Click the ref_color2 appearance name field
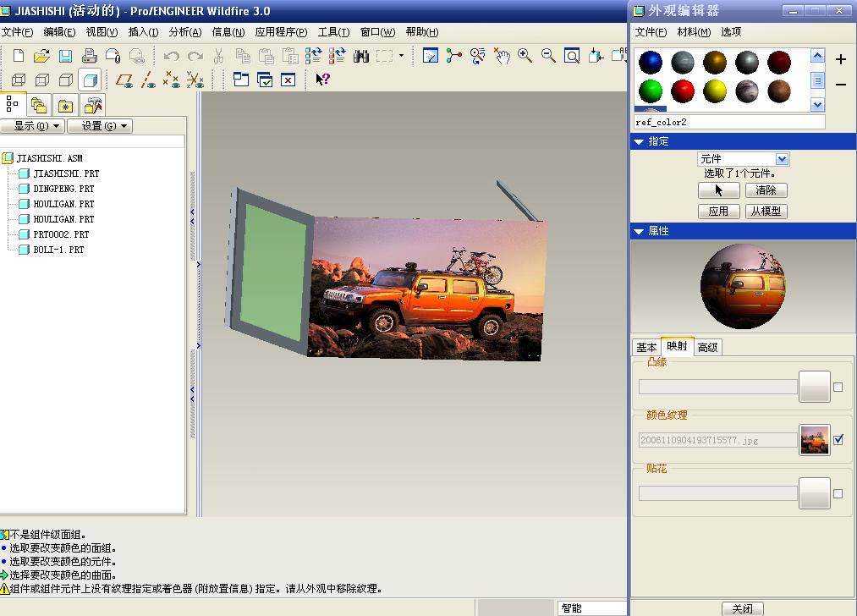The width and height of the screenshot is (857, 616). click(x=729, y=123)
